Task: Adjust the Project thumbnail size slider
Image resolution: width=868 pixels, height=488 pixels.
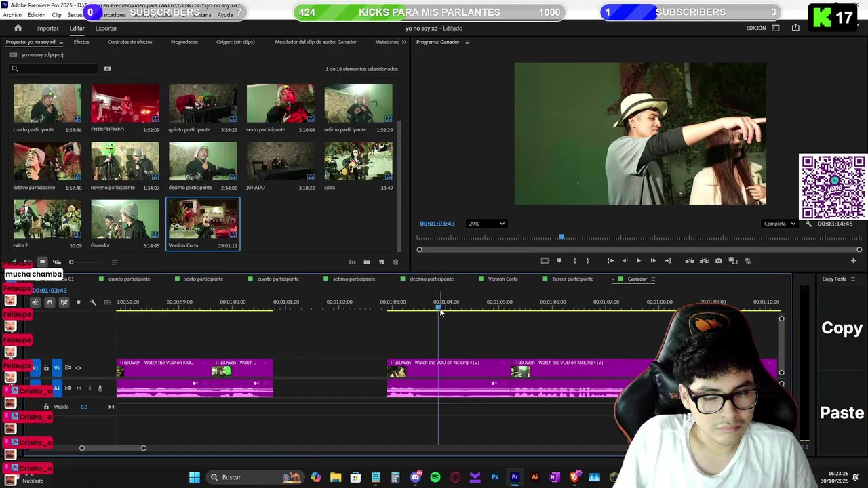Action: tap(71, 262)
